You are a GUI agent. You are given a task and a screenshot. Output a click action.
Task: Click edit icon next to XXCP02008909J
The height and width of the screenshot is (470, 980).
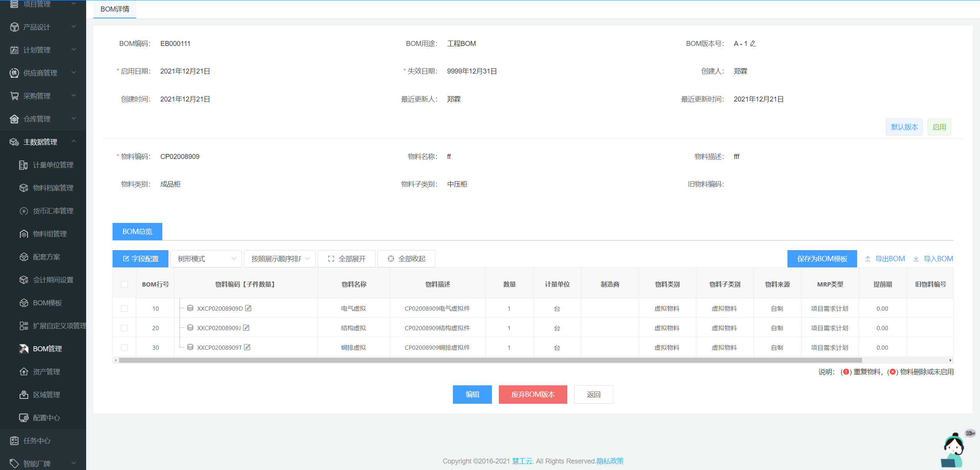point(247,328)
